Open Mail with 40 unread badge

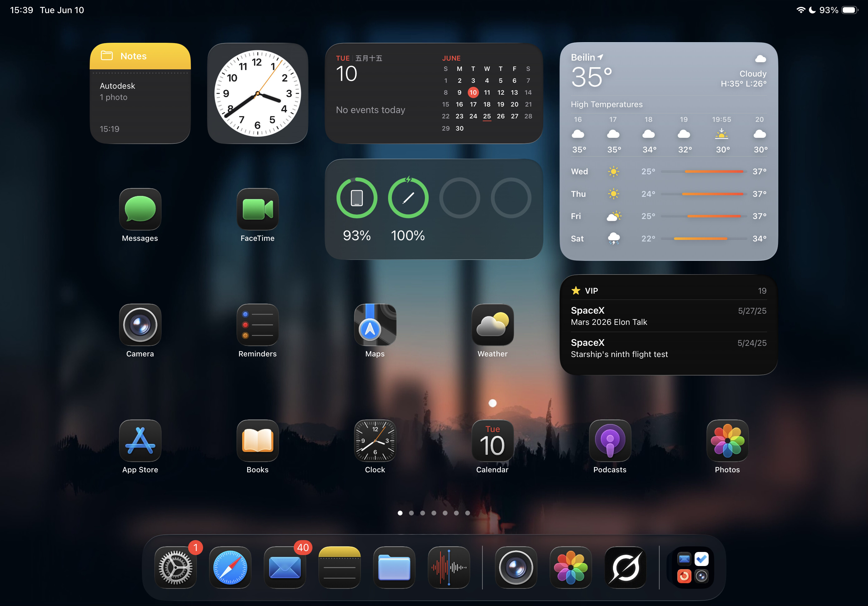285,567
